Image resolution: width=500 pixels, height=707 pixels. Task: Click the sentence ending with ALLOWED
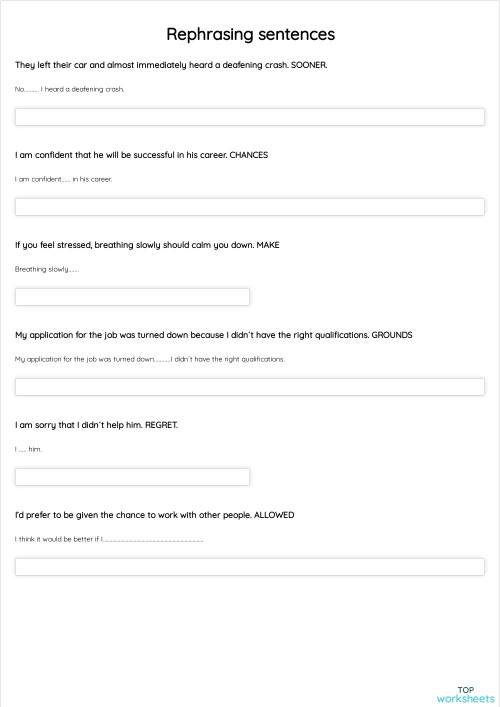tap(155, 515)
